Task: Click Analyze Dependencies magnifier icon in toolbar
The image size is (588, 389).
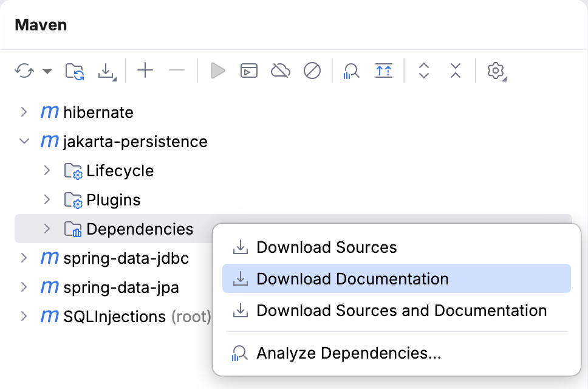Action: (x=351, y=71)
